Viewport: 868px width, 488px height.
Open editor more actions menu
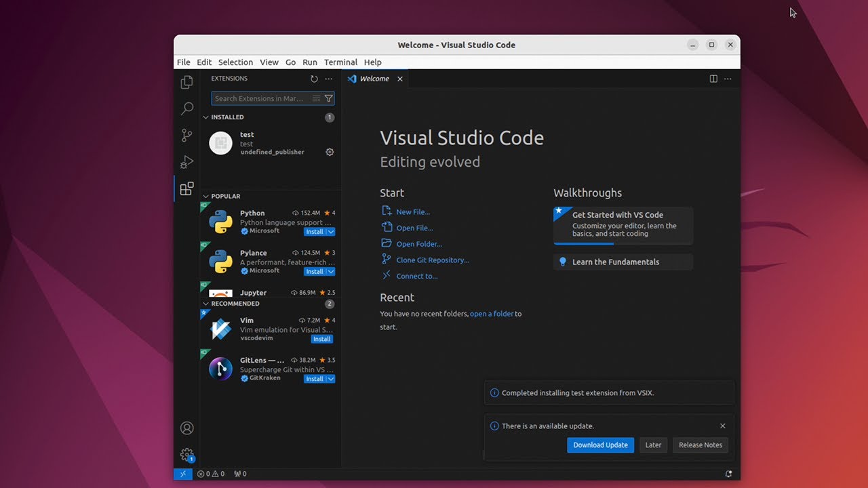[728, 79]
